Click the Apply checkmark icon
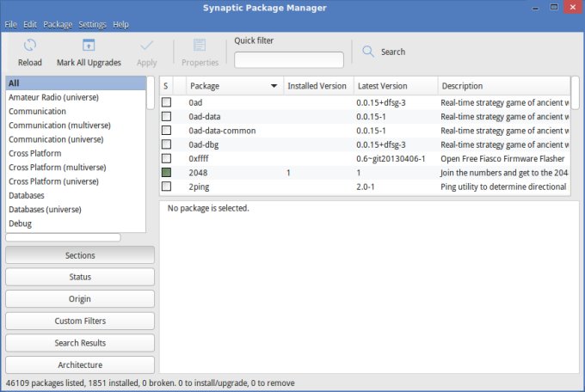The height and width of the screenshot is (392, 585). 147,46
